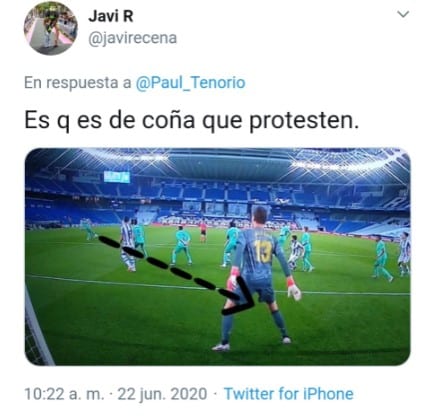Open the Twitter for iPhone source link
The image size is (438, 416).
pyautogui.click(x=289, y=394)
